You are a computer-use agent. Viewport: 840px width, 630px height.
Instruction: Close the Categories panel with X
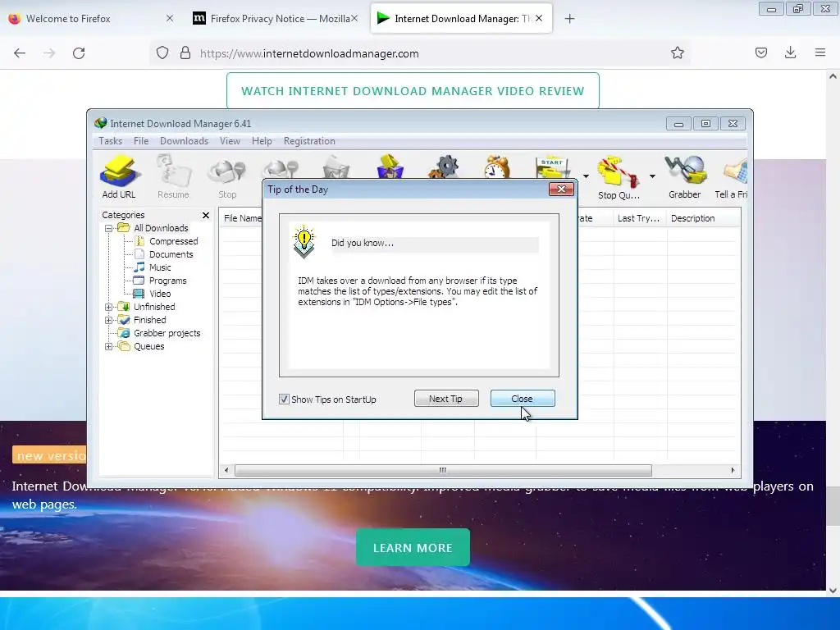coord(206,215)
